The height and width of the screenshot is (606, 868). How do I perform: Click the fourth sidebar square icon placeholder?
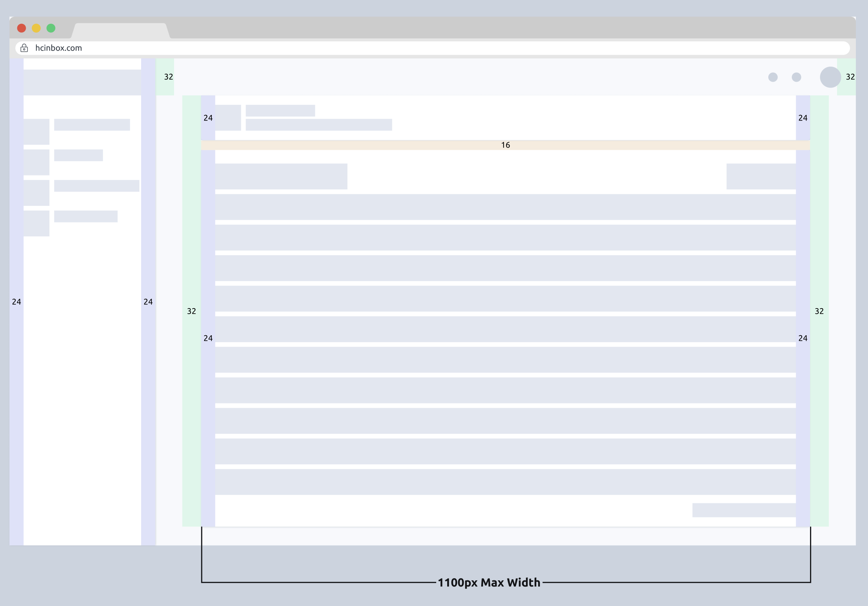[x=36, y=223]
